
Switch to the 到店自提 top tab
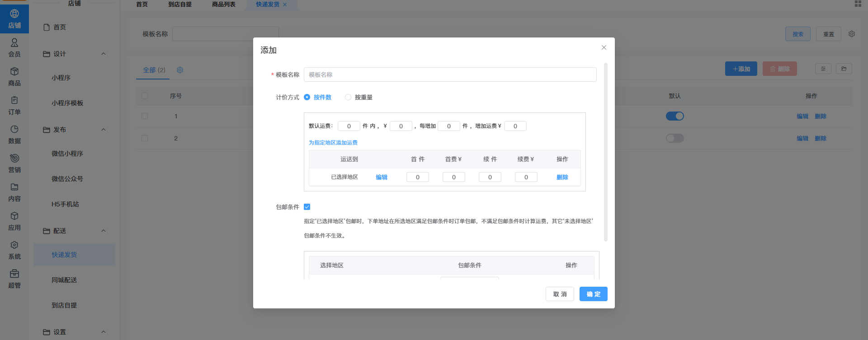(180, 5)
